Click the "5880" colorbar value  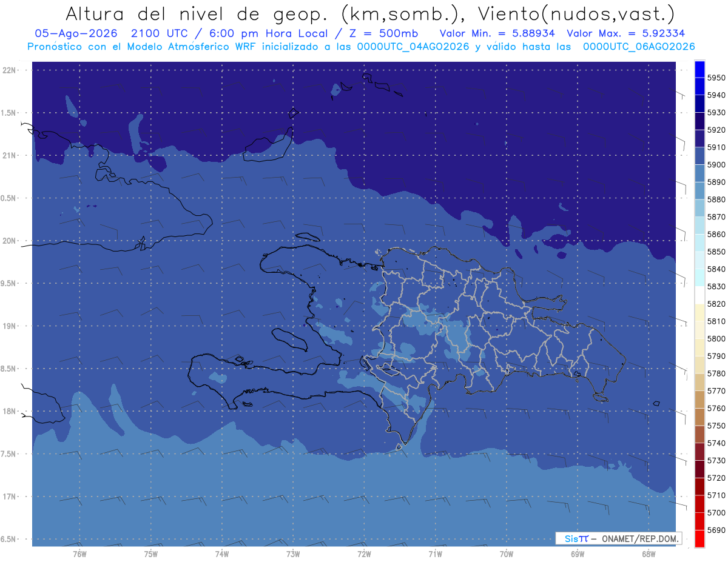pyautogui.click(x=716, y=199)
